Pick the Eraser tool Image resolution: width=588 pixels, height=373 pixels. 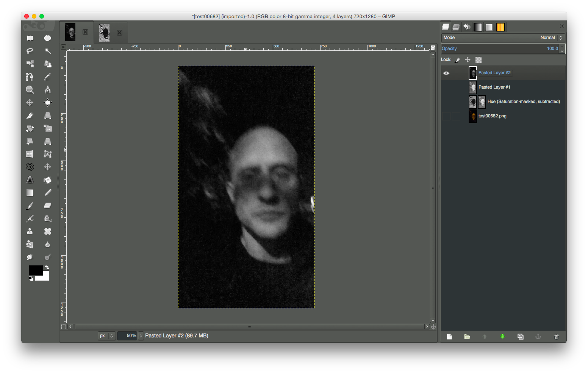click(x=47, y=206)
